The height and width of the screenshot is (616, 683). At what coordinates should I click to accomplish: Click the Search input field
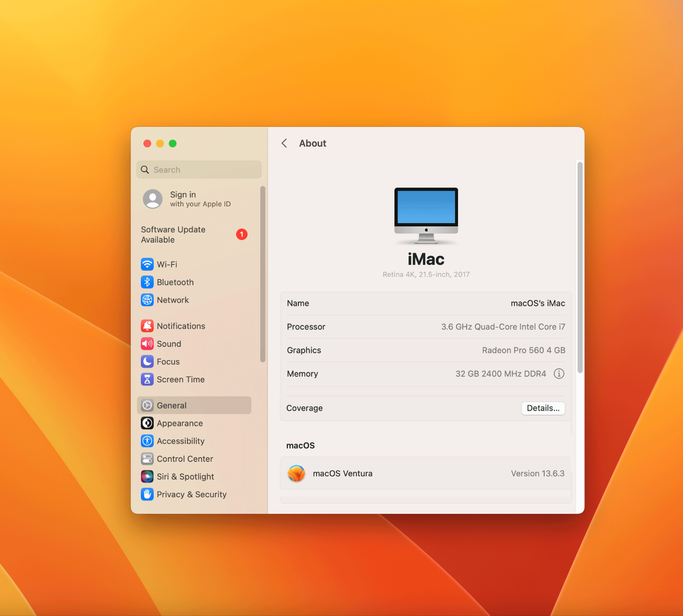[x=199, y=170]
